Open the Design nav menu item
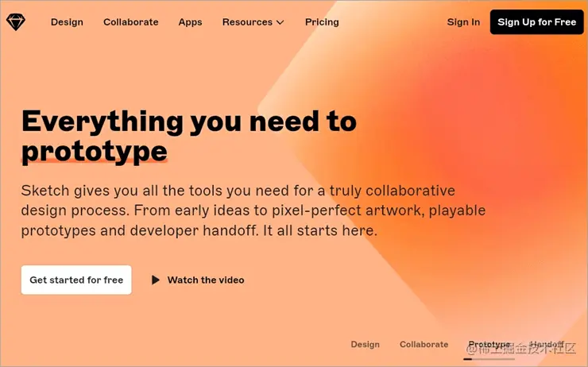 [x=67, y=22]
